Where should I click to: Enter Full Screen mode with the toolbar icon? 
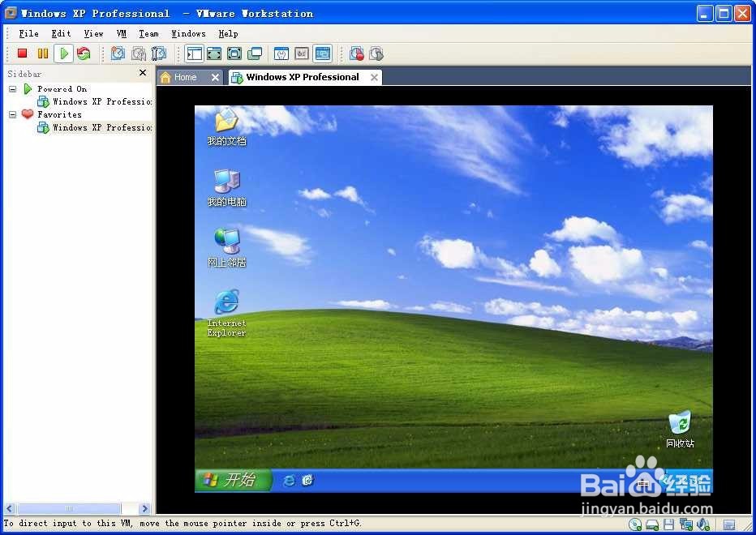click(234, 53)
